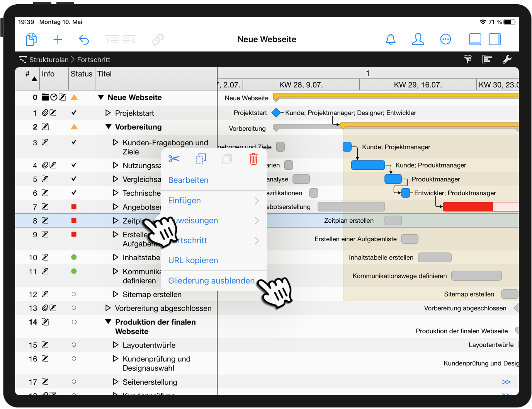The width and height of the screenshot is (532, 409).
Task: Delete the row via the red trash icon
Action: (x=253, y=158)
